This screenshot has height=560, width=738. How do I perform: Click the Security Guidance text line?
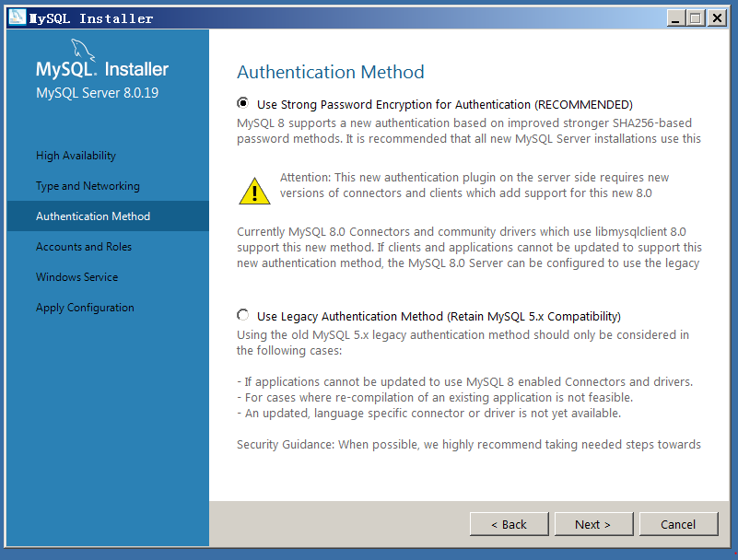(x=469, y=445)
